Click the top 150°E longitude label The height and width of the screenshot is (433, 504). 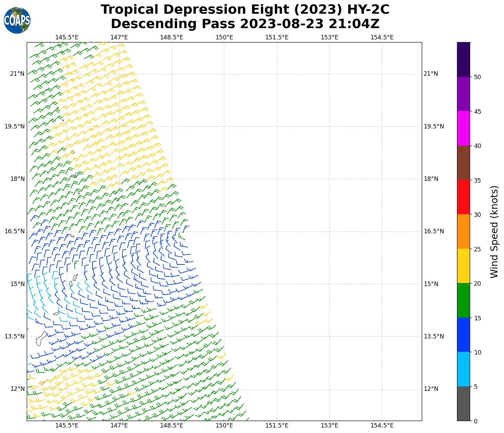coord(224,37)
